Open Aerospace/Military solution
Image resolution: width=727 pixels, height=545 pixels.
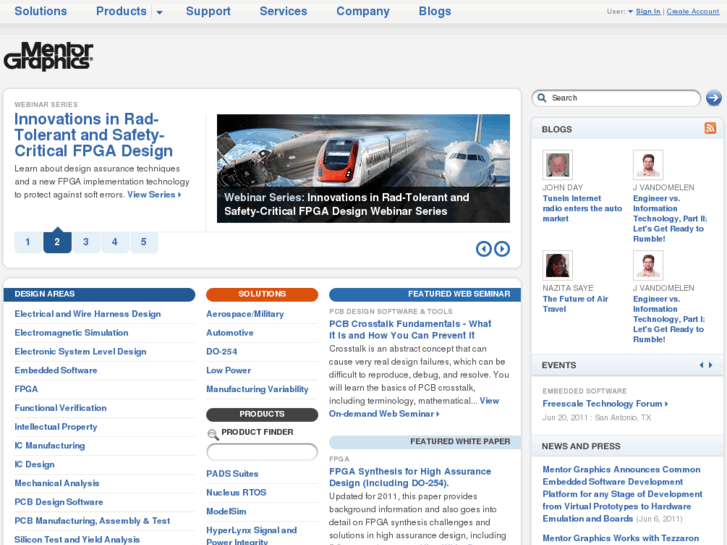[245, 314]
